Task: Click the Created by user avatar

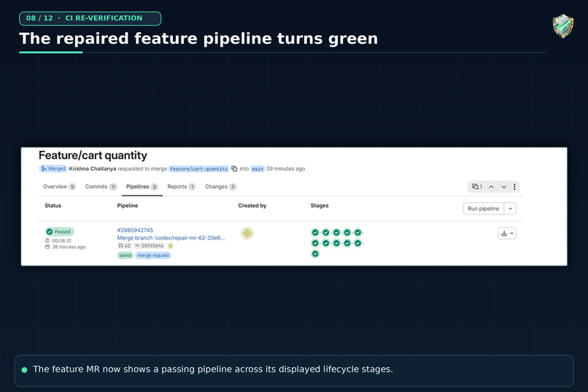Action: (247, 233)
